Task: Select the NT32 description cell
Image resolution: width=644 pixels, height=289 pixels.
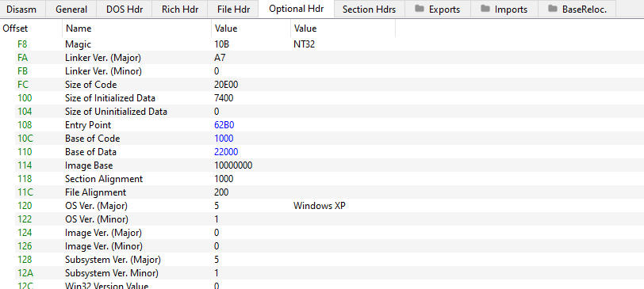Action: 304,44
